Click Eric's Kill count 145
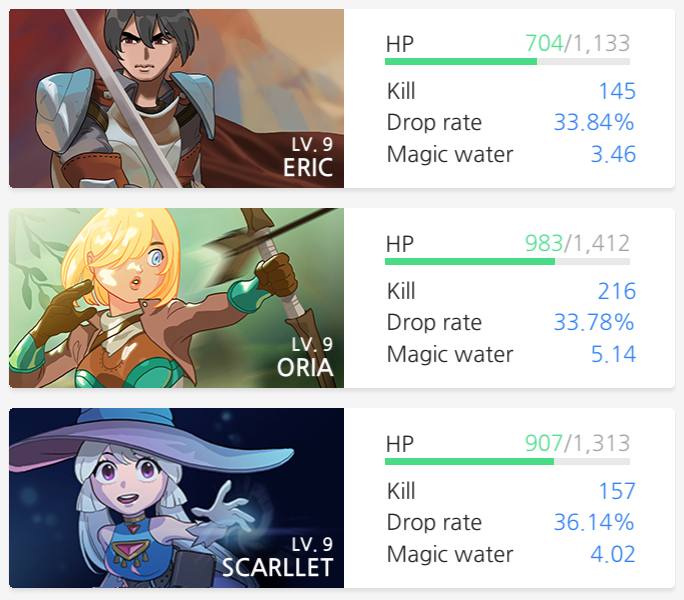The height and width of the screenshot is (600, 684). click(617, 91)
